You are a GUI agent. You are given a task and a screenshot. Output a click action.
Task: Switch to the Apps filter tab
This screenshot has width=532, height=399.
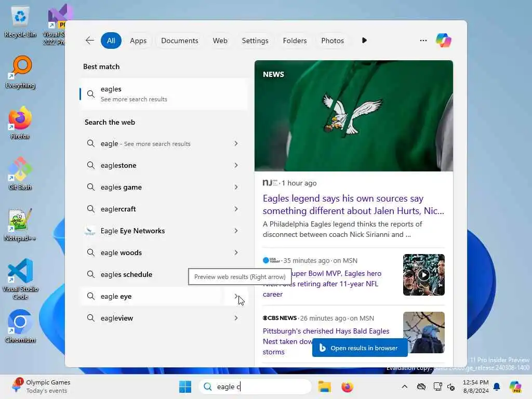[x=138, y=41]
